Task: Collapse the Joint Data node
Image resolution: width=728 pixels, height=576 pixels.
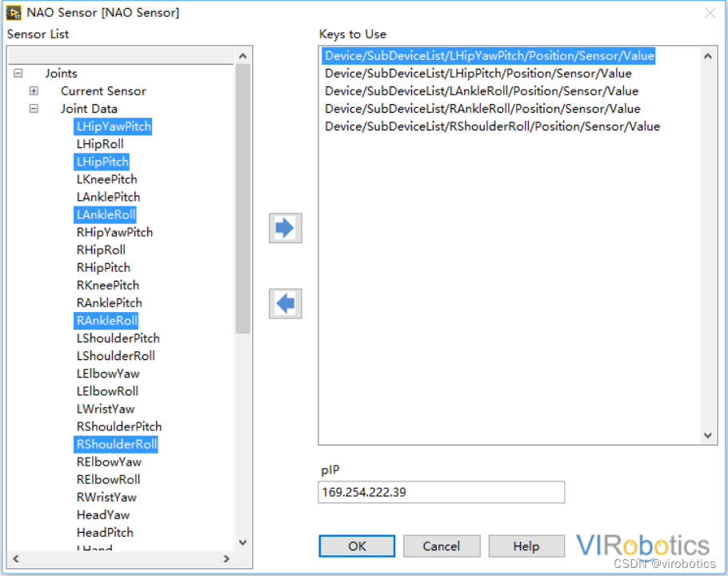Action: pos(34,109)
